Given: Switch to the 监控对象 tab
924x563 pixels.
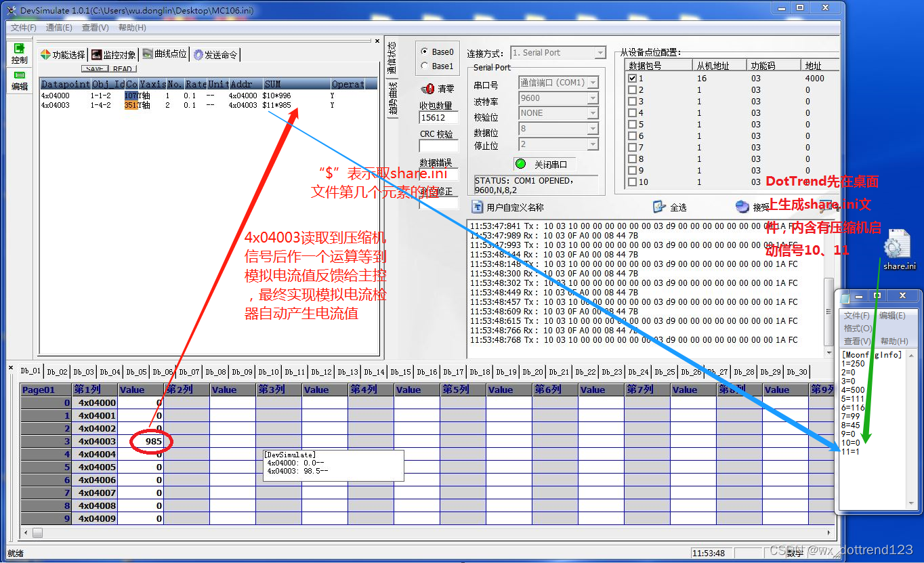Looking at the screenshot, I should [x=114, y=55].
